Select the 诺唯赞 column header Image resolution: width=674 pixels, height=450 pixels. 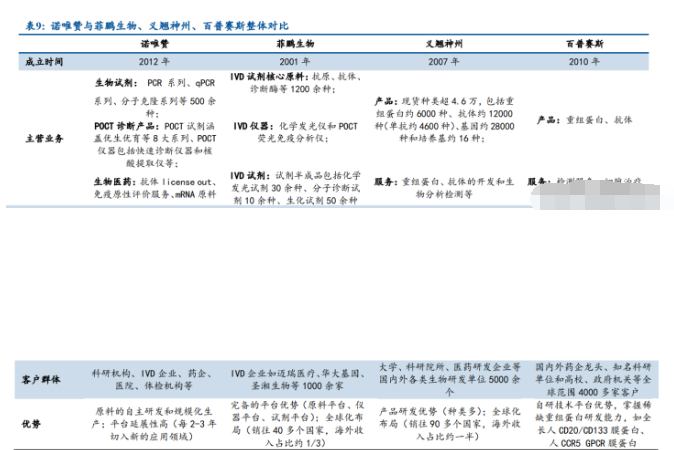pyautogui.click(x=154, y=43)
